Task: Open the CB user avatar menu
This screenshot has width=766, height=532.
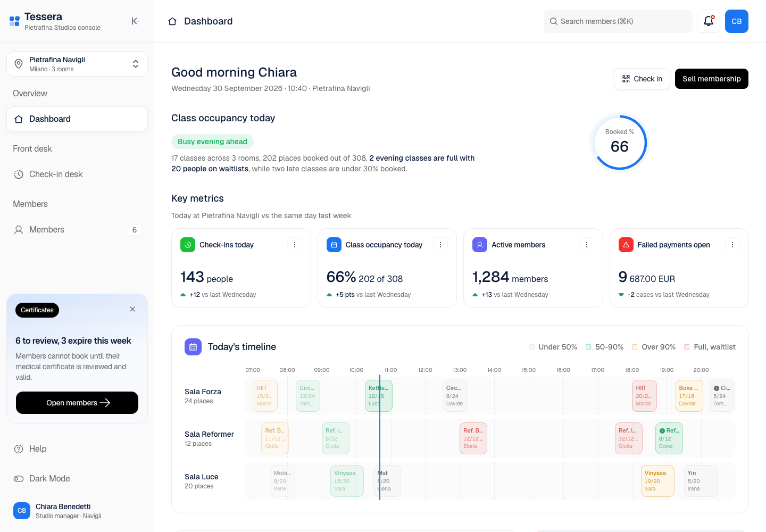Action: tap(737, 21)
